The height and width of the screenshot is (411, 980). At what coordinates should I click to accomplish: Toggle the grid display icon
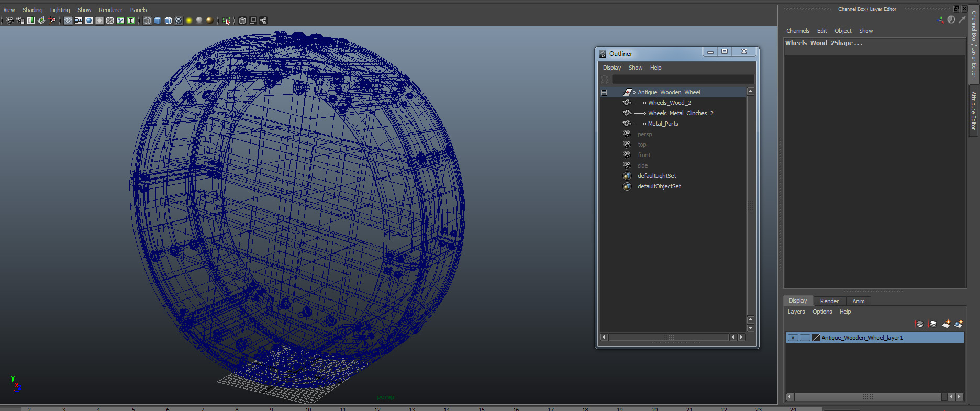pos(68,20)
